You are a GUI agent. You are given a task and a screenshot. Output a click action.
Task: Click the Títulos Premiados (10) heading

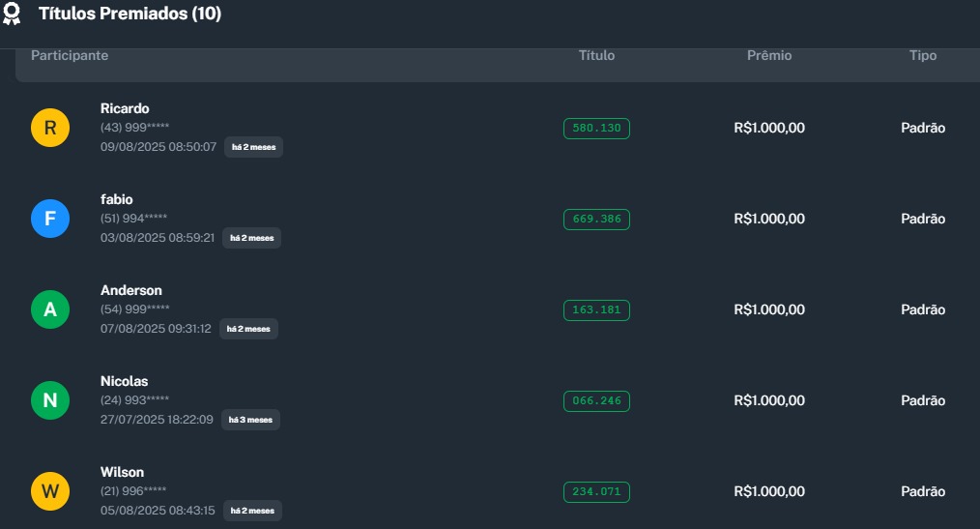(130, 14)
